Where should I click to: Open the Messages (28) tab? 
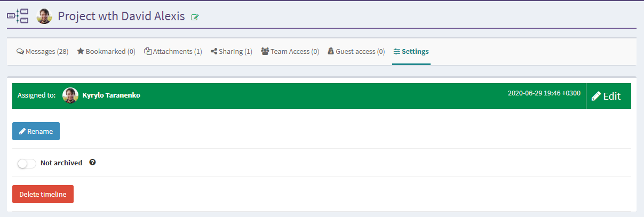tap(43, 52)
